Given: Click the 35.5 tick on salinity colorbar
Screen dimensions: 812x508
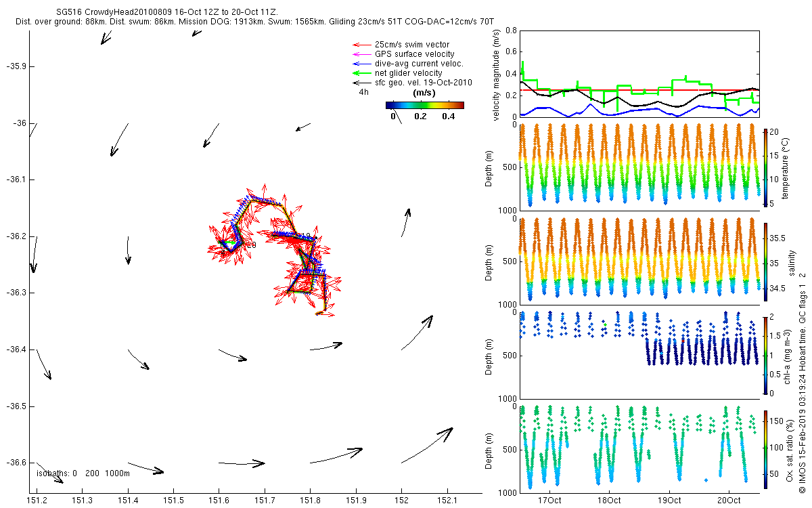Looking at the screenshot, I should click(777, 238).
